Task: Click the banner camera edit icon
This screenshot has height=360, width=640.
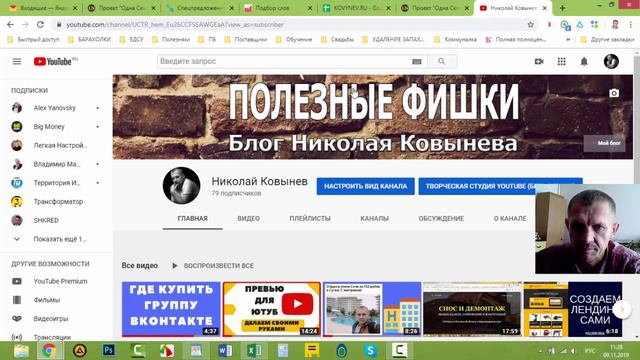Action: (x=614, y=93)
